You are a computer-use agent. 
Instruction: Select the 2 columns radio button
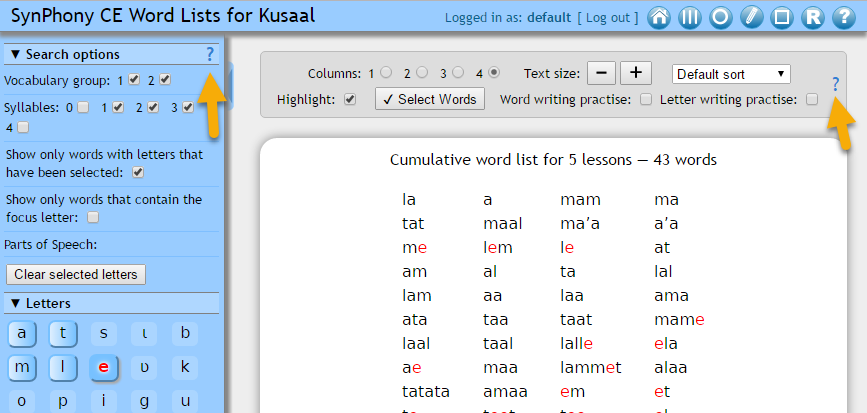pyautogui.click(x=421, y=73)
